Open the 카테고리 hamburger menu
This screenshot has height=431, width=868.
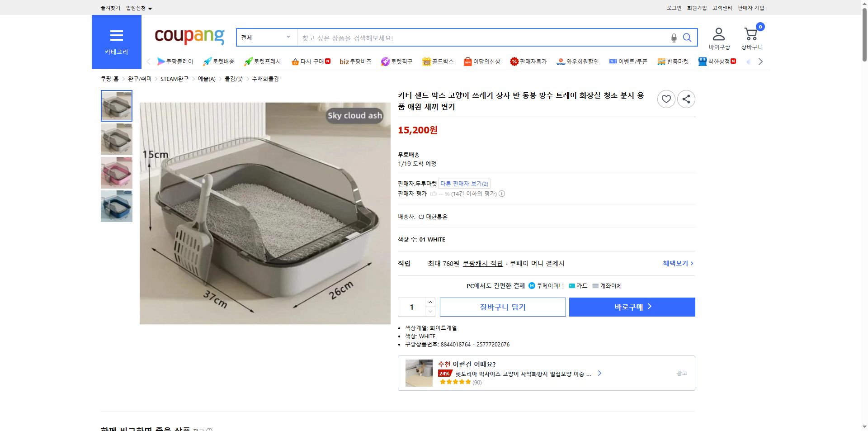(x=116, y=36)
